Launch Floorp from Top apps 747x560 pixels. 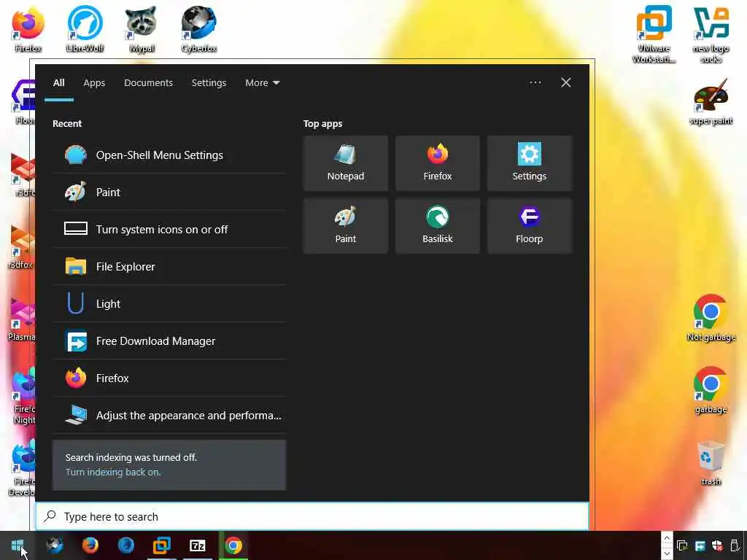530,226
